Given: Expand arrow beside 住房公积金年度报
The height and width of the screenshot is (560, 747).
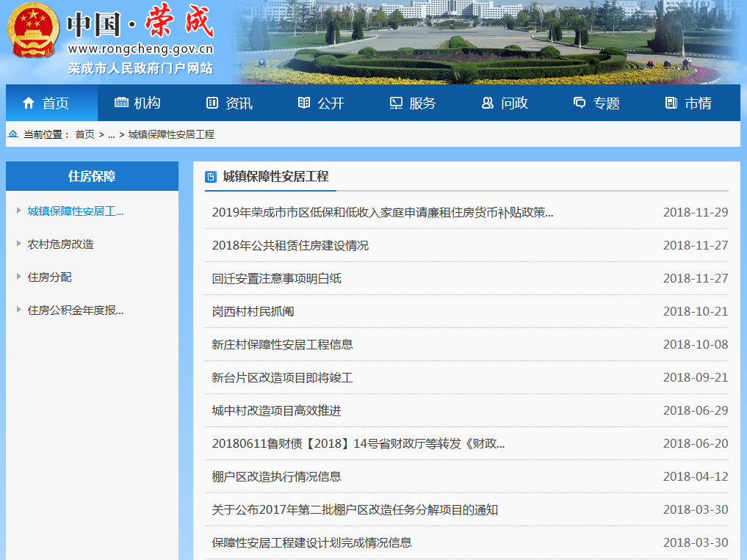Looking at the screenshot, I should coord(19,310).
